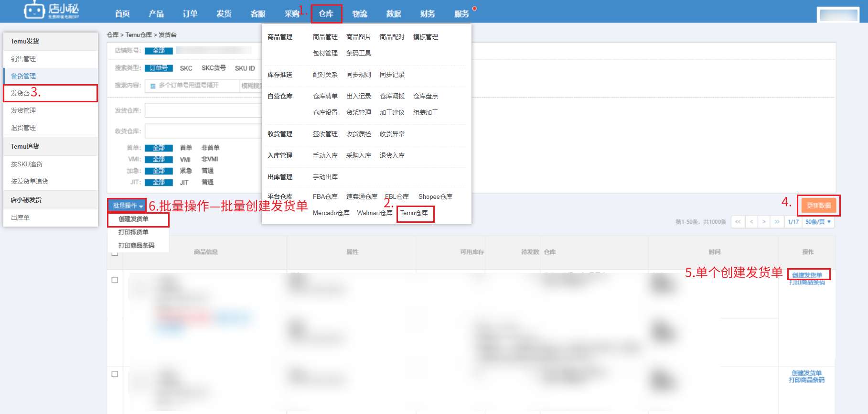Screen dimensions: 868x414
Task: Open 条码工具 under 商品管理
Action: tap(359, 54)
